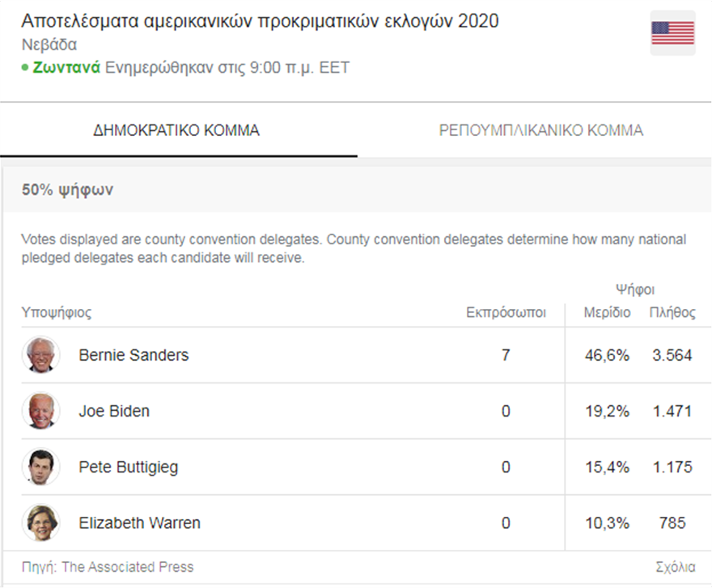Open the ΡΕΠΟΥΜΠΛΙΚΑΝΙΚΟ ΚΟΜΜΑ tab
Image resolution: width=712 pixels, height=588 pixels.
pos(540,130)
